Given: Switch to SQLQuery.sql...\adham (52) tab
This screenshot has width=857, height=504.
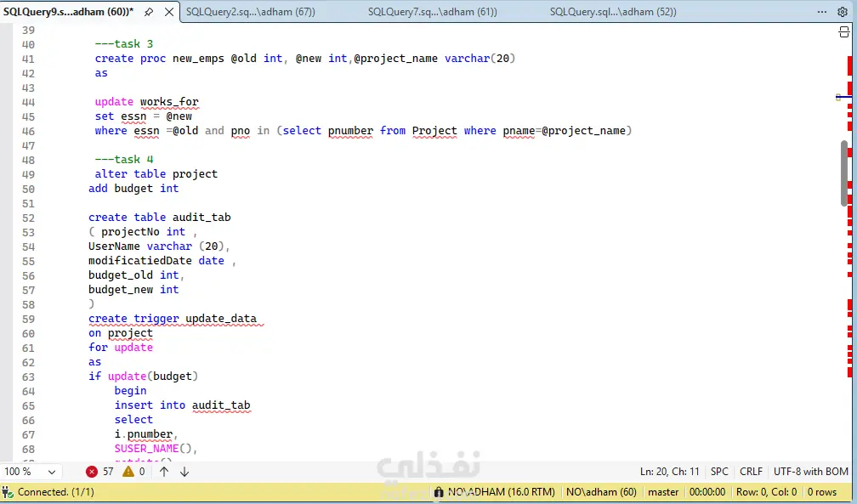Looking at the screenshot, I should coord(613,12).
